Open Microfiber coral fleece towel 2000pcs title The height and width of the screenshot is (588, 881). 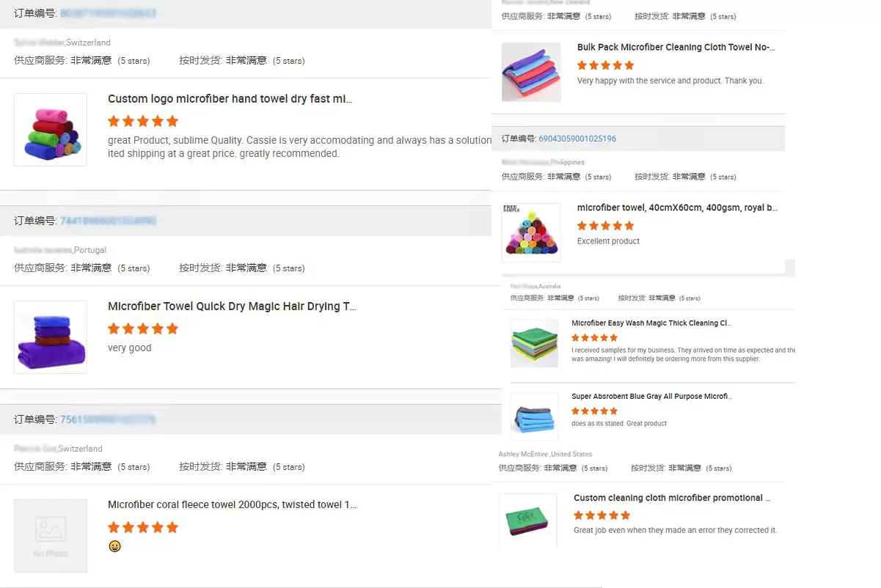click(x=232, y=504)
